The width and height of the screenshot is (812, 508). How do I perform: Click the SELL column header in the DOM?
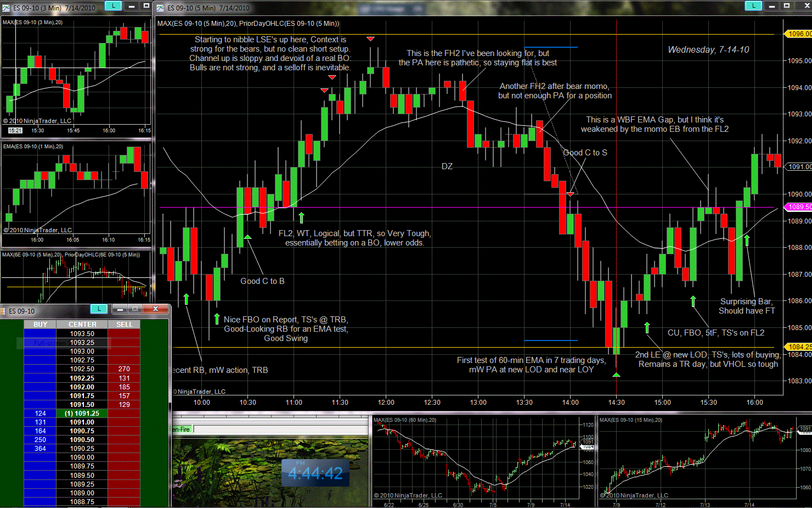click(x=125, y=325)
